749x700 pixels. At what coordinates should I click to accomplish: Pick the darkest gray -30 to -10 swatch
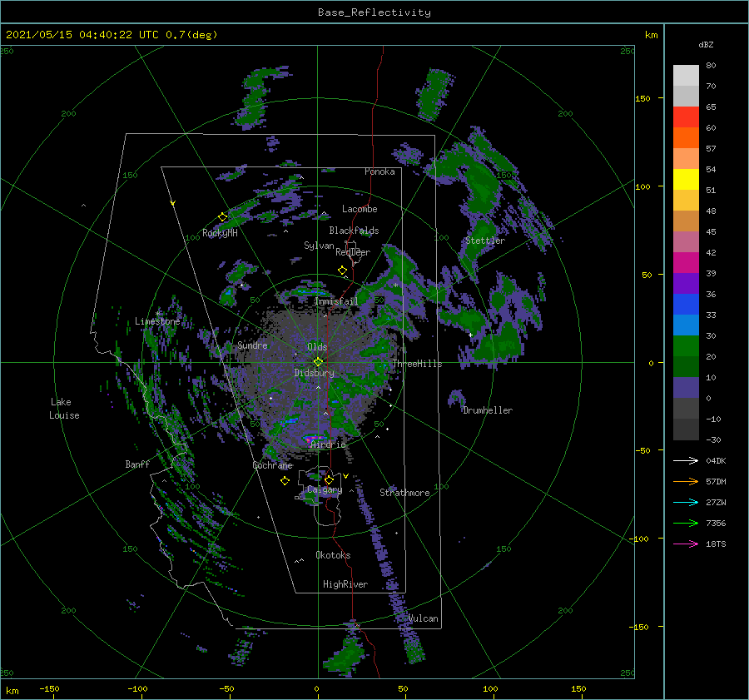(x=686, y=429)
